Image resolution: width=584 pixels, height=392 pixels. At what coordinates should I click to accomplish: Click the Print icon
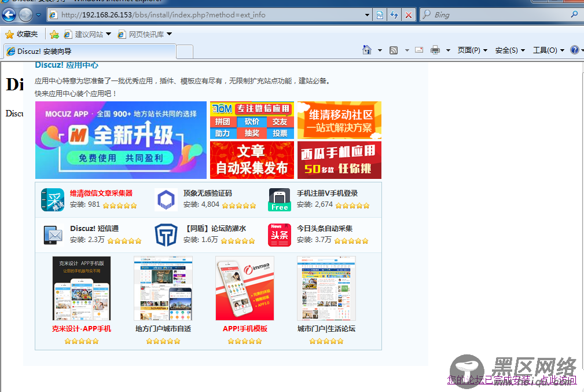coord(435,50)
